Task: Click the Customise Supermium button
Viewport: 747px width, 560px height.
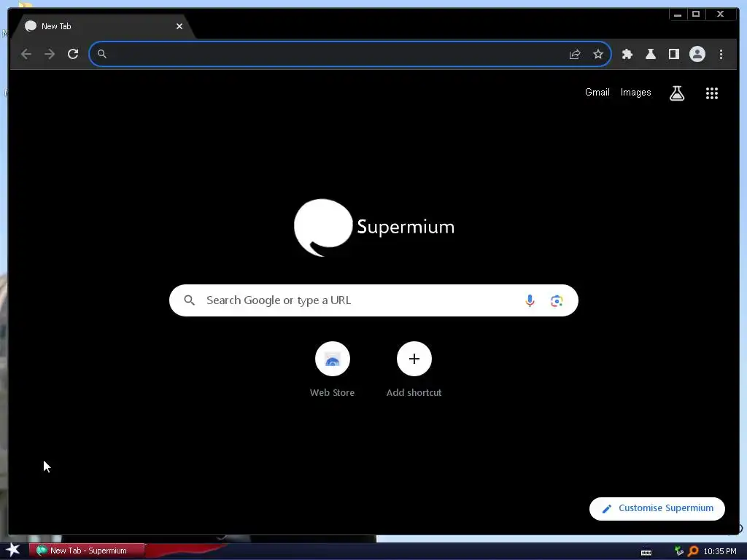Action: tap(657, 508)
